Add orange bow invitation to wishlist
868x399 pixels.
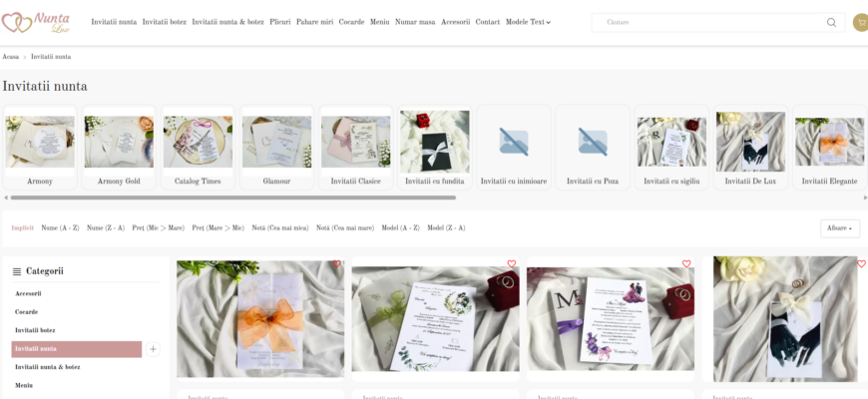337,264
